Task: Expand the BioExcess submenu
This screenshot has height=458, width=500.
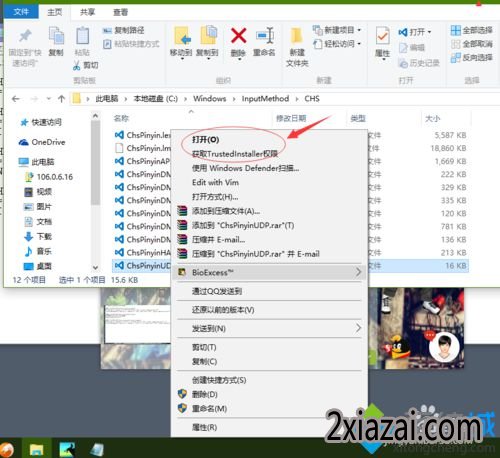Action: [x=269, y=272]
